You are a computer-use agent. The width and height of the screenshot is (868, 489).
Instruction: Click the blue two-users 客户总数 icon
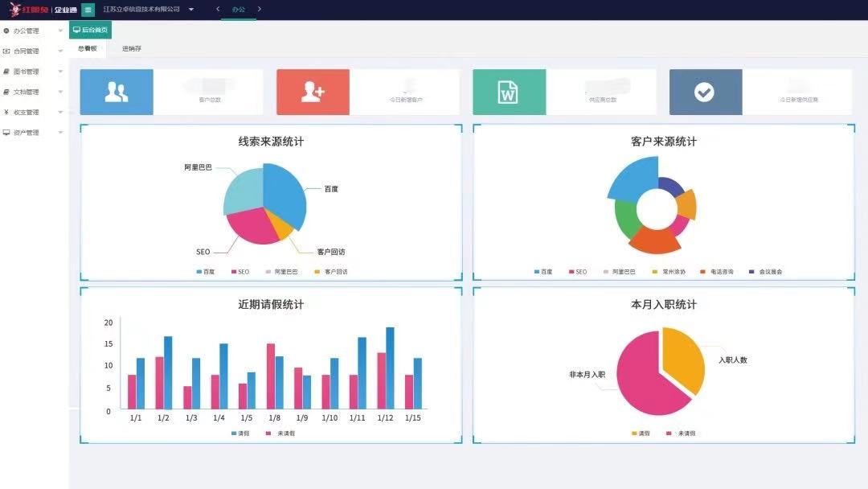[x=117, y=92]
